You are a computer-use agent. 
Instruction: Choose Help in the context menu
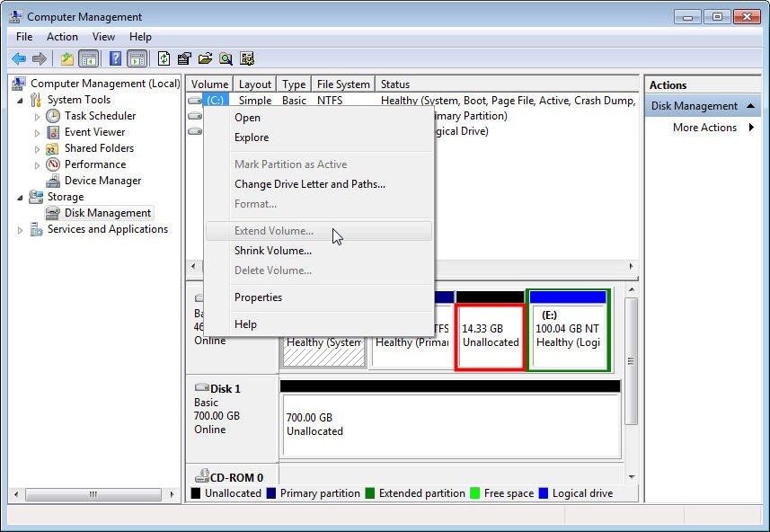pyautogui.click(x=319, y=324)
